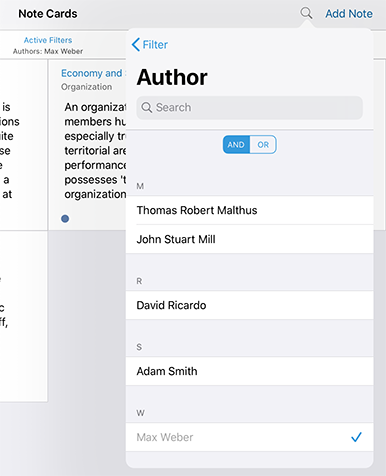The width and height of the screenshot is (386, 476).
Task: Open search with the magnifier icon in top bar
Action: click(306, 13)
